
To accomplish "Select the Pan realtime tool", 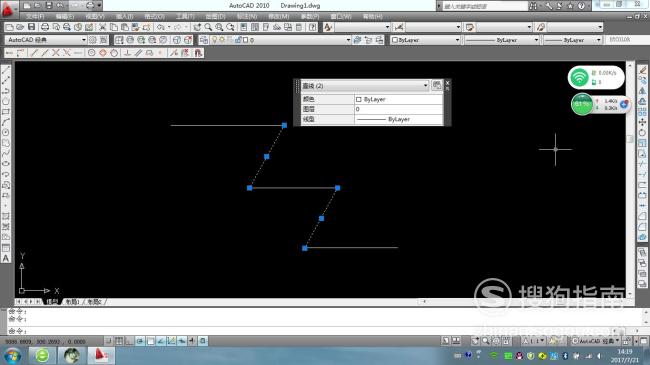I will 197,27.
